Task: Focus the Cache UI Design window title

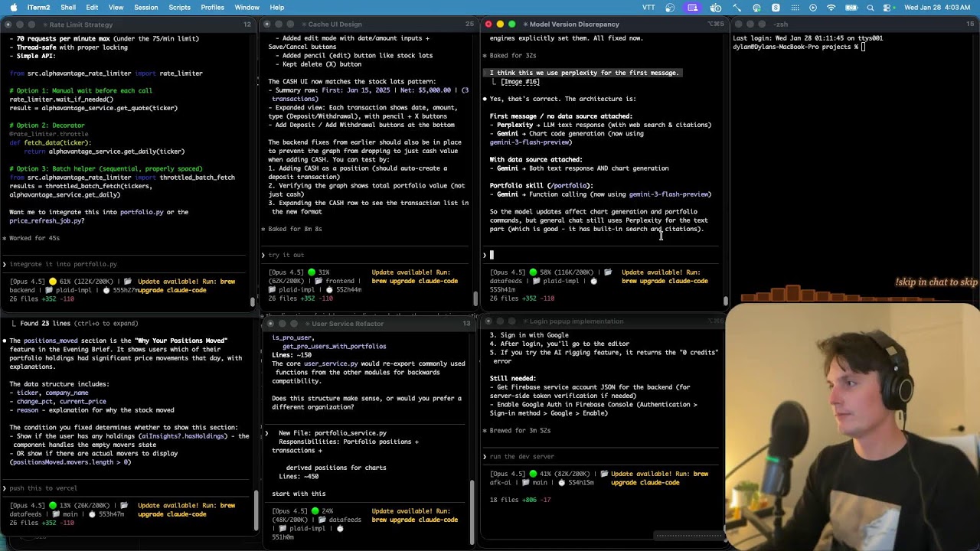Action: pos(335,24)
